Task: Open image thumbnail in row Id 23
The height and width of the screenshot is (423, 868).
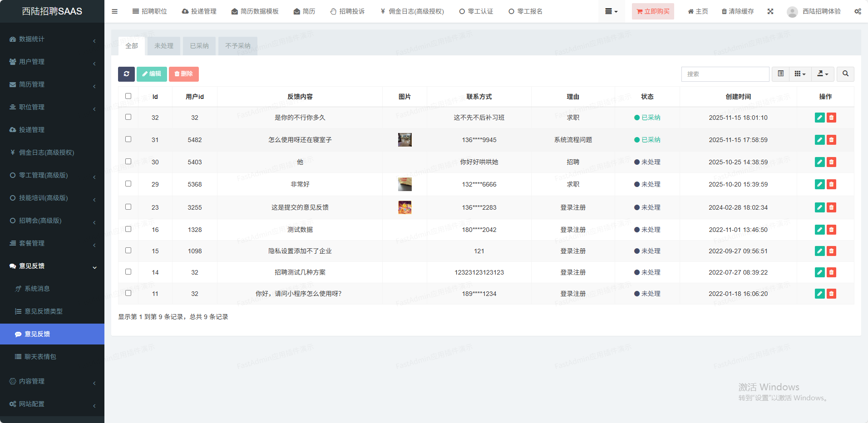Action: click(404, 207)
